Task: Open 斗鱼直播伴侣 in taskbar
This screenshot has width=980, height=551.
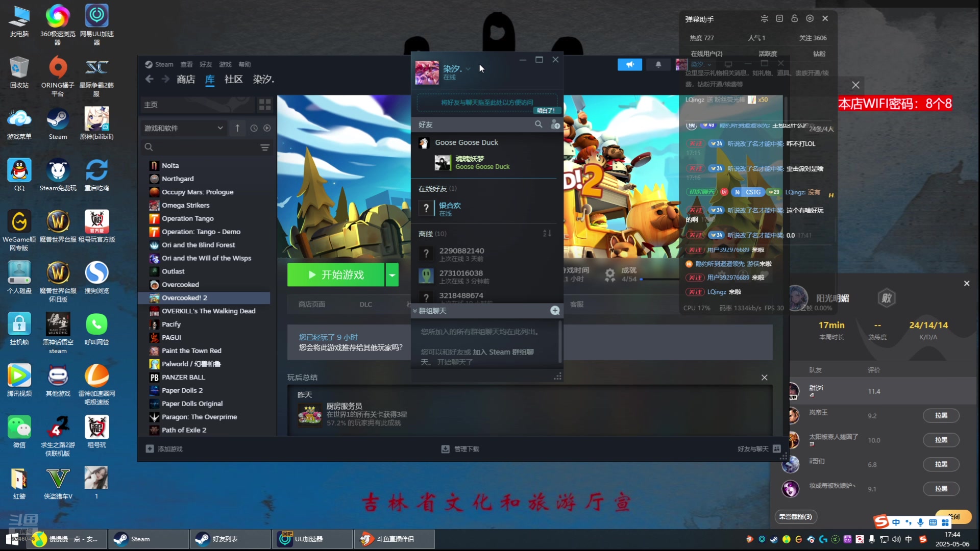Action: 395,539
